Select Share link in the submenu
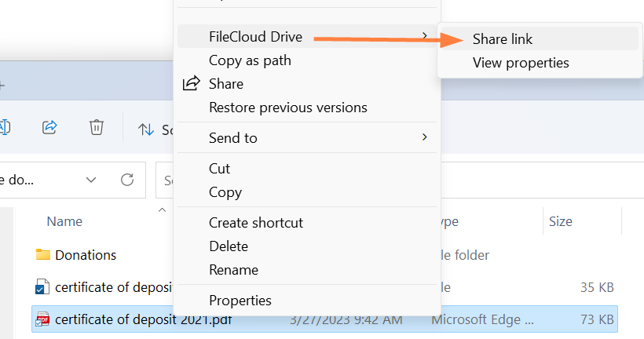The image size is (644, 339). 503,39
